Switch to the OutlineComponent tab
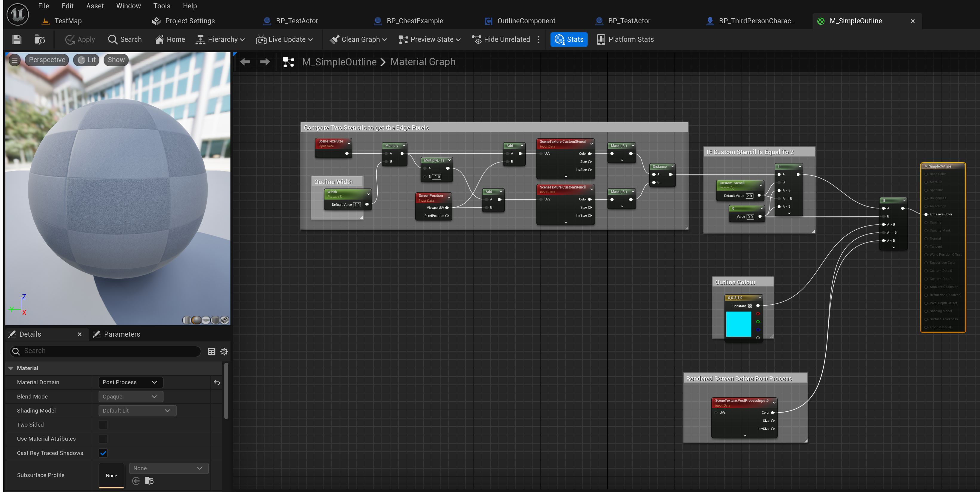980x492 pixels. [x=526, y=21]
